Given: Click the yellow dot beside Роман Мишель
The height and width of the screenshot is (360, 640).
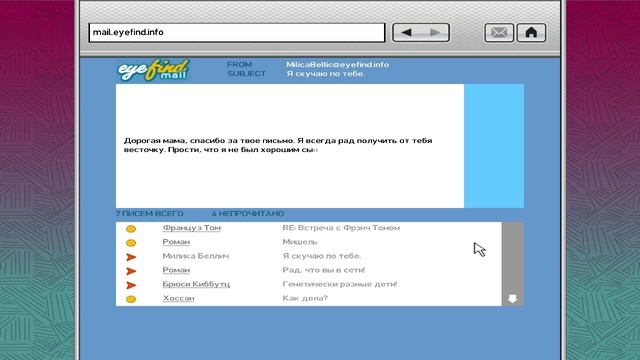Looking at the screenshot, I should coord(131,243).
